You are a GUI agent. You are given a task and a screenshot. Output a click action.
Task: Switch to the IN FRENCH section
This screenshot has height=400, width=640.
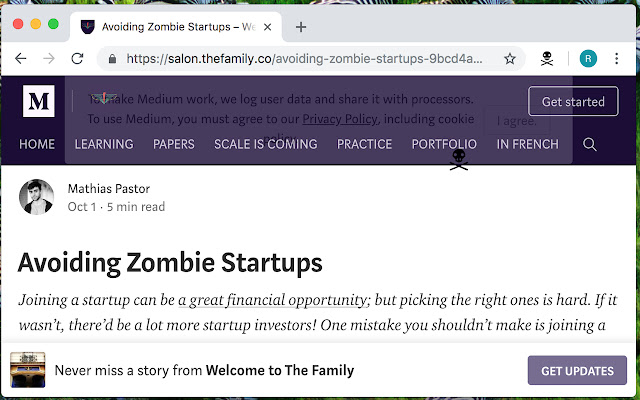(x=527, y=144)
